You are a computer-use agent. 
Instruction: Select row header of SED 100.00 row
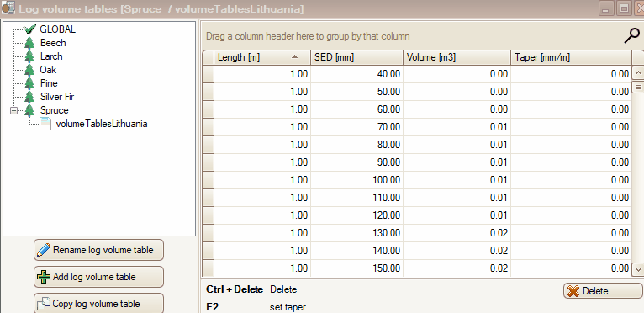pos(209,180)
